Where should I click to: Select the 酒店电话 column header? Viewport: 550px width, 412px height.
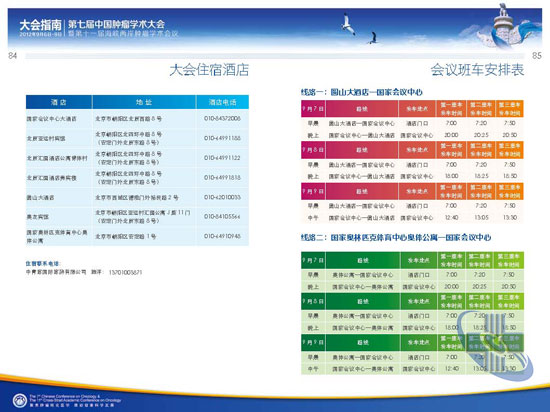(x=222, y=102)
